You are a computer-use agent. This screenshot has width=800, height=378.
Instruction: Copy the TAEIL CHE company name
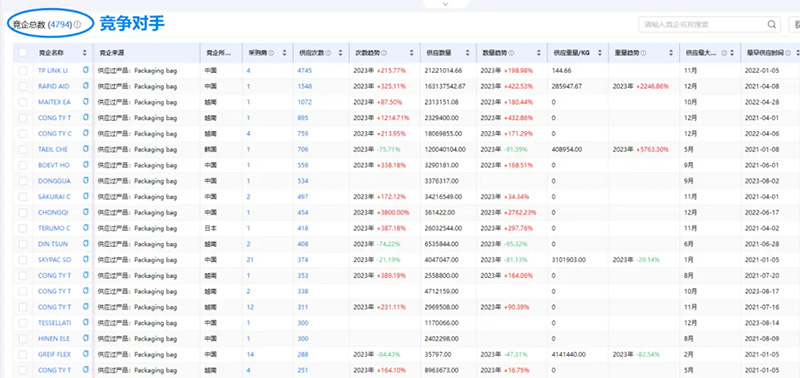(x=85, y=149)
